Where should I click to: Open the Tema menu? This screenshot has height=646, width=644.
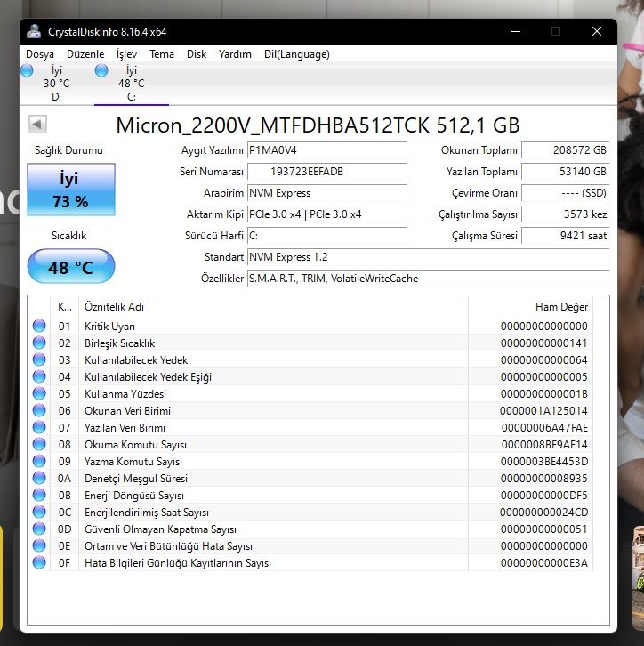click(x=162, y=54)
